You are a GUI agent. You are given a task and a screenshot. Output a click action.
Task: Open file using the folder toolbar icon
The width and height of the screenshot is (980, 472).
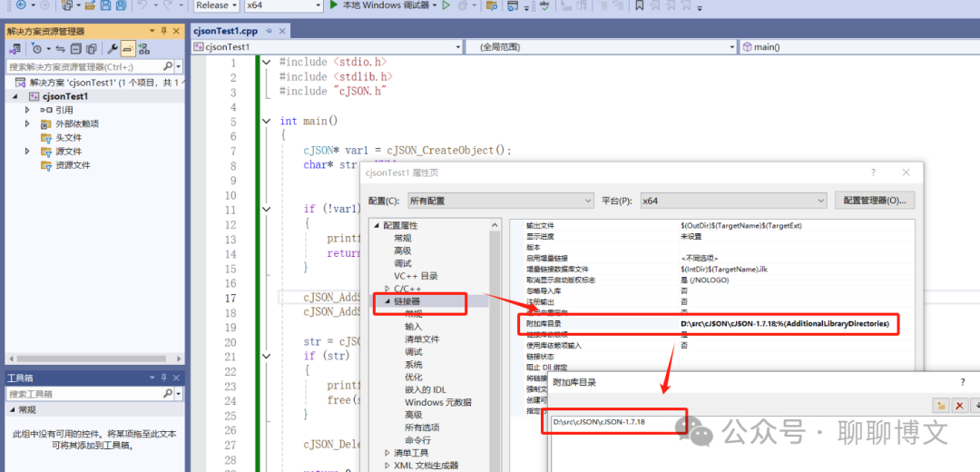pyautogui.click(x=90, y=5)
